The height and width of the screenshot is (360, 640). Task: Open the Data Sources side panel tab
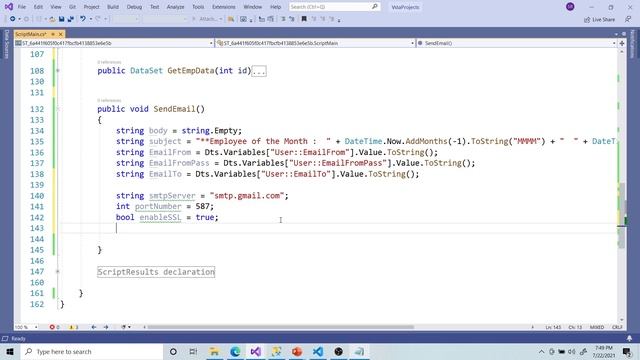[x=6, y=44]
